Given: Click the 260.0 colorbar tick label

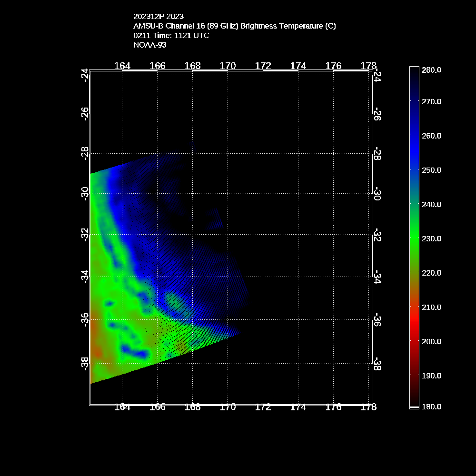Looking at the screenshot, I should coord(432,136).
